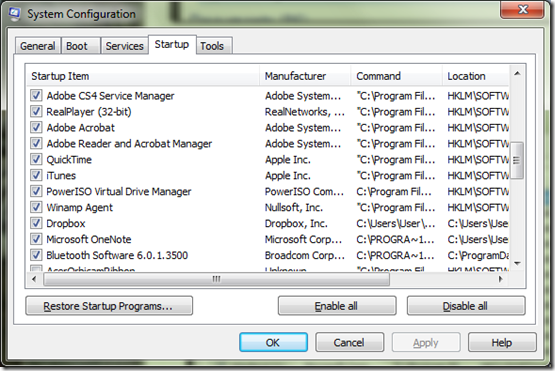Select 'QuickTime' startup item name
The height and width of the screenshot is (371, 555).
click(x=69, y=160)
